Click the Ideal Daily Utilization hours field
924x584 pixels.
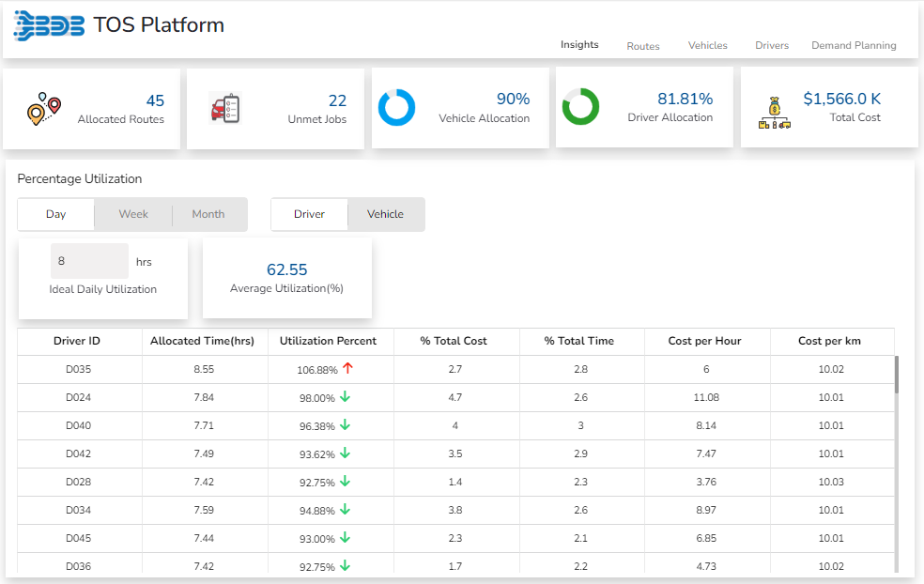point(89,261)
